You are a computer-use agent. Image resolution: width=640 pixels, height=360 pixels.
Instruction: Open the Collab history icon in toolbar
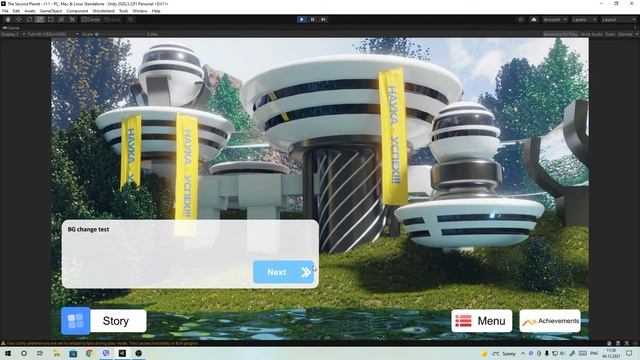pos(520,19)
